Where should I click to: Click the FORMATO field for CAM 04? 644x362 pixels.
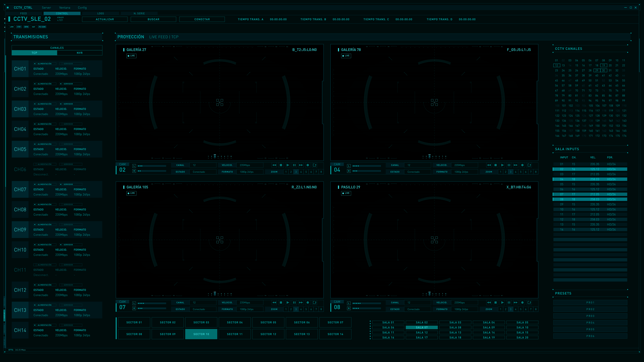[465, 172]
